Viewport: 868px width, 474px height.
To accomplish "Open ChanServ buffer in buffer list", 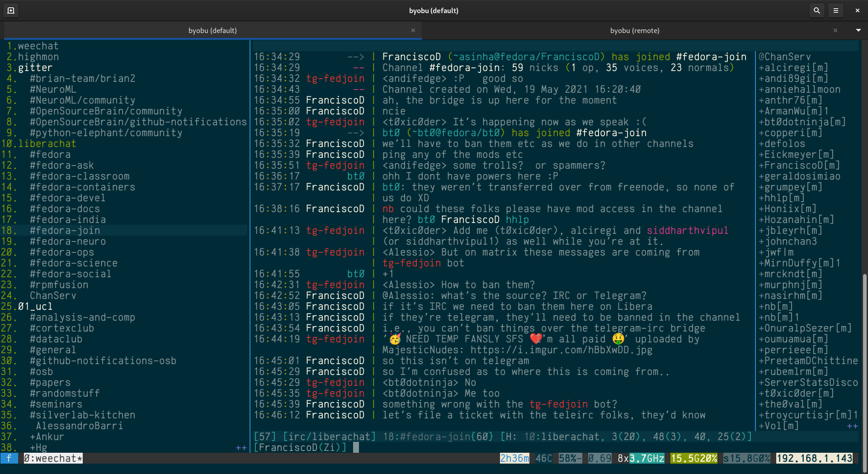I will [x=53, y=296].
